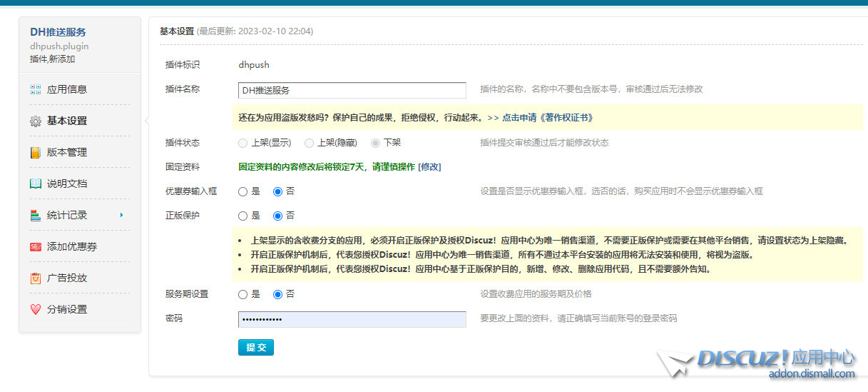Click 最后更新 timestamp text
The image size is (868, 392).
pyautogui.click(x=255, y=31)
